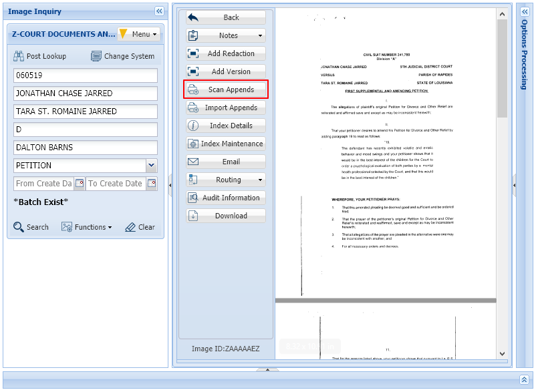Expand the Routing dropdown arrow
The height and width of the screenshot is (392, 536).
pyautogui.click(x=260, y=180)
